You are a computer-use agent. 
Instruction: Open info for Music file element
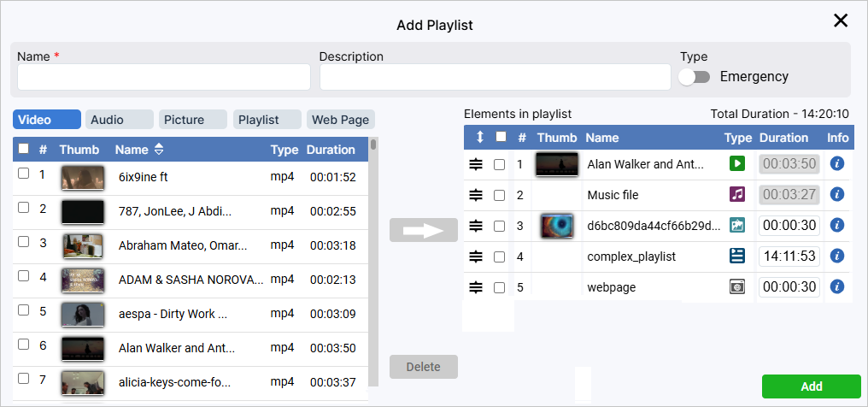tap(837, 195)
